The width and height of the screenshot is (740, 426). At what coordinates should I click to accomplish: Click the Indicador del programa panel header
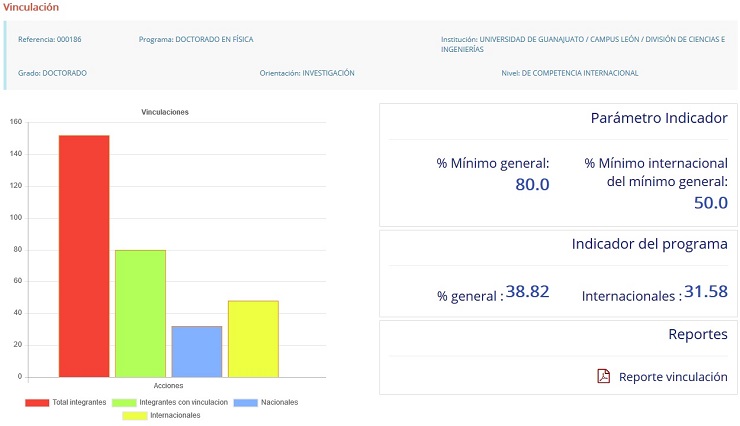pyautogui.click(x=649, y=243)
